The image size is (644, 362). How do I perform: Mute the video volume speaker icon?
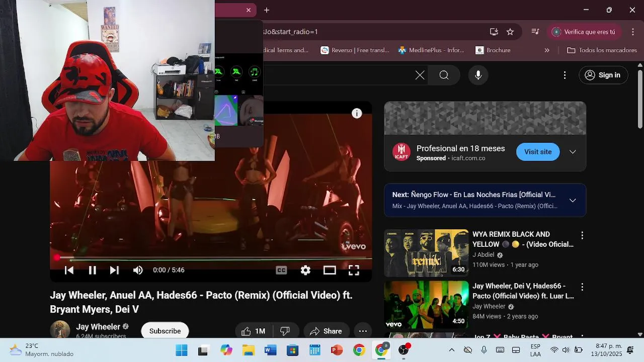click(x=138, y=270)
